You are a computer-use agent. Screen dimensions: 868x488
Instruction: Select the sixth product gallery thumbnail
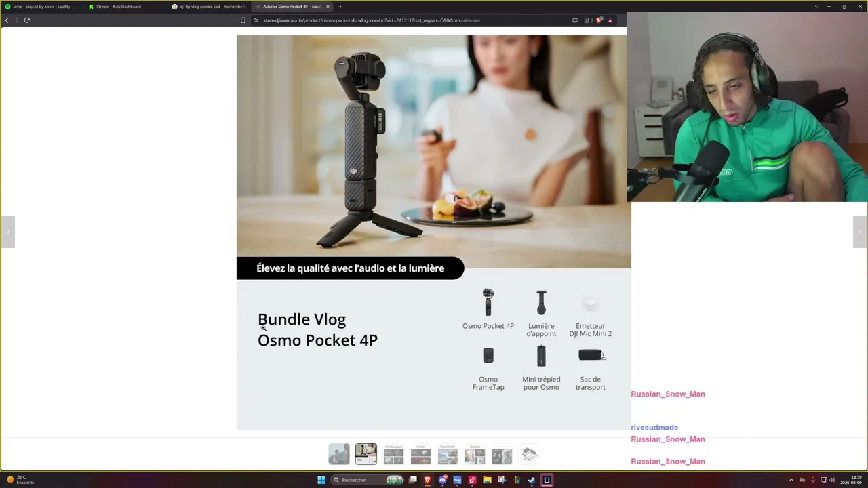tap(475, 454)
